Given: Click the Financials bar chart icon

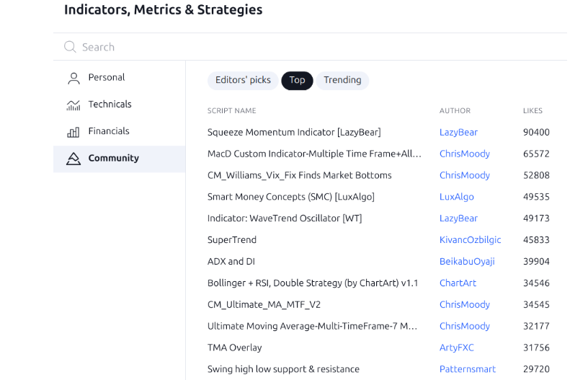Looking at the screenshot, I should coord(73,132).
